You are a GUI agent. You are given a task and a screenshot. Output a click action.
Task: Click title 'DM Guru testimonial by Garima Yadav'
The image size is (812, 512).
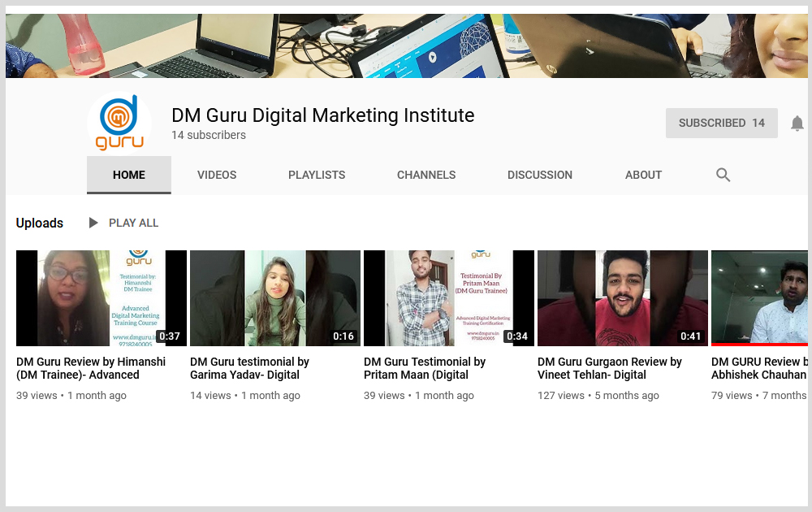click(249, 368)
